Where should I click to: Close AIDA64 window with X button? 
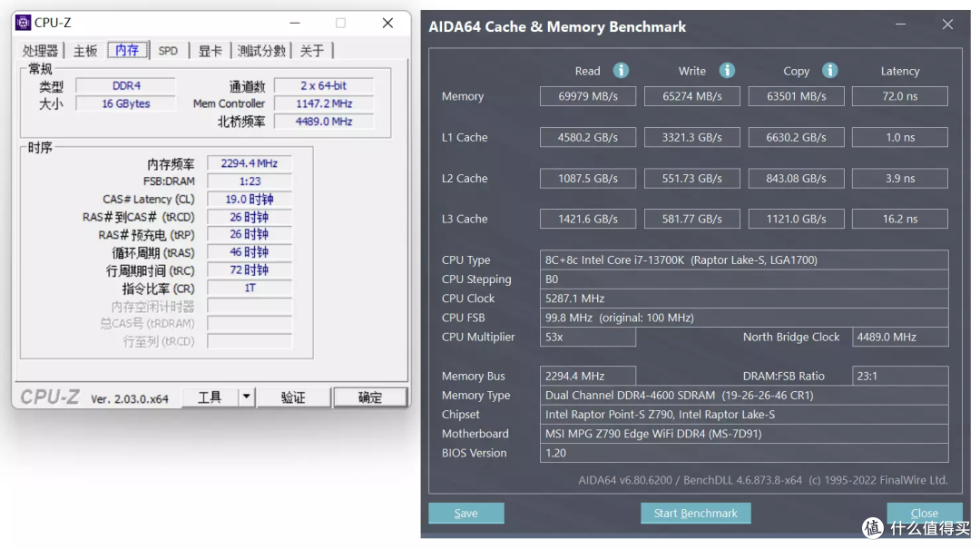(947, 25)
